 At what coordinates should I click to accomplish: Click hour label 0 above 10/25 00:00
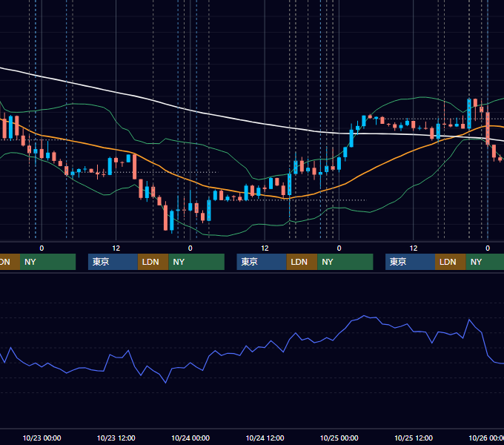339,248
